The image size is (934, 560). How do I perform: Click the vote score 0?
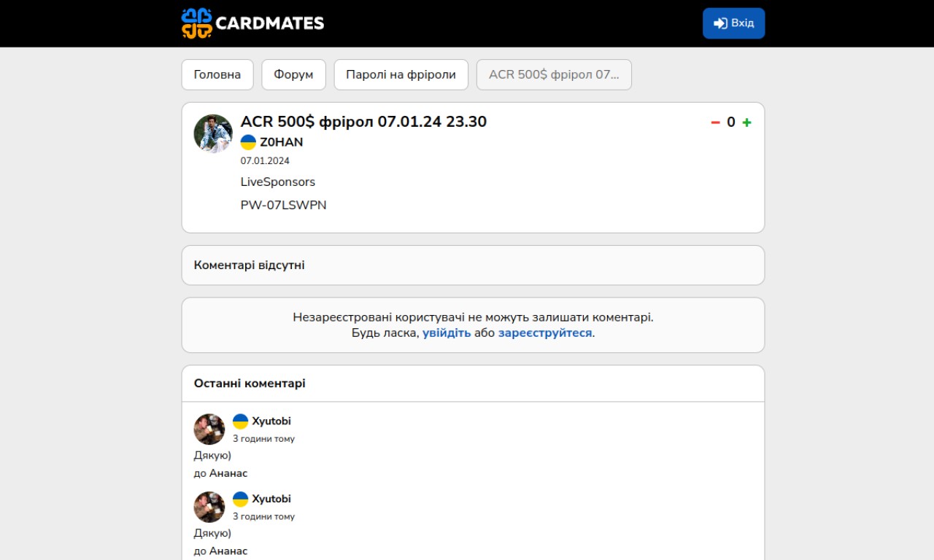(731, 122)
